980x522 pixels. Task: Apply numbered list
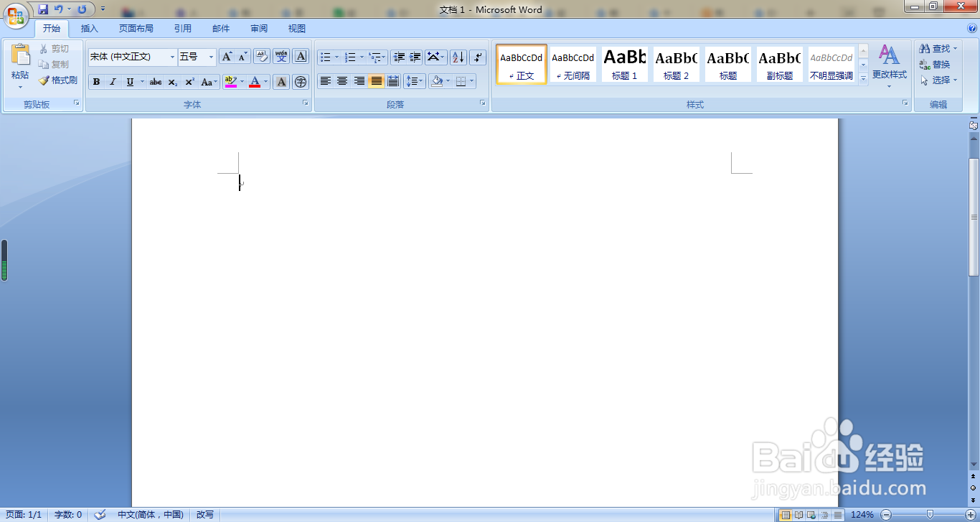point(350,57)
